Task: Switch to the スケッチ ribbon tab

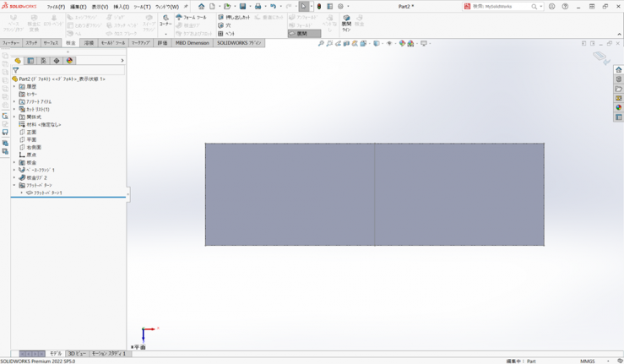Action: 31,42
